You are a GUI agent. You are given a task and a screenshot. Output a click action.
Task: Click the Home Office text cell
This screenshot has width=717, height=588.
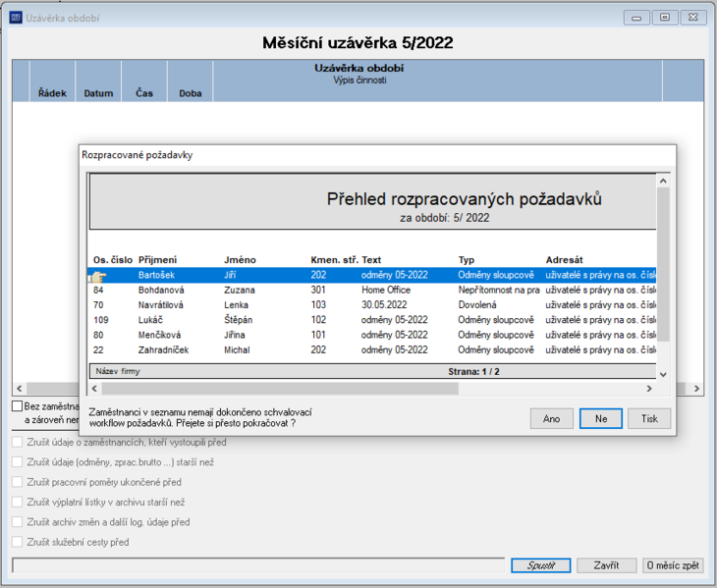[x=386, y=291]
